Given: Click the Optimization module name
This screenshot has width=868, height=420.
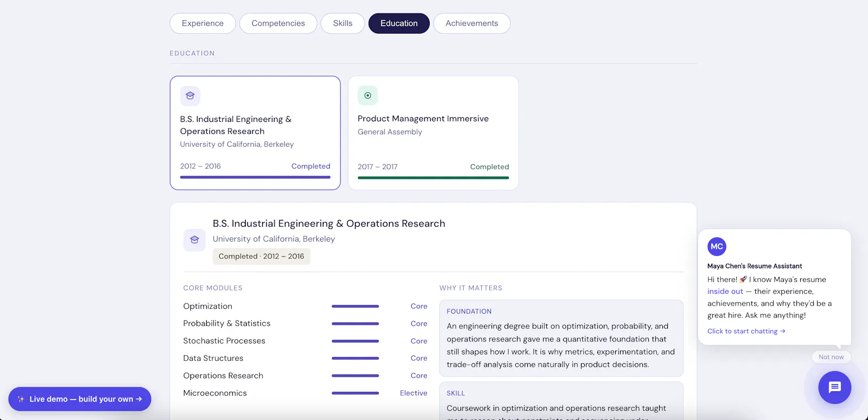Looking at the screenshot, I should coord(208,306).
